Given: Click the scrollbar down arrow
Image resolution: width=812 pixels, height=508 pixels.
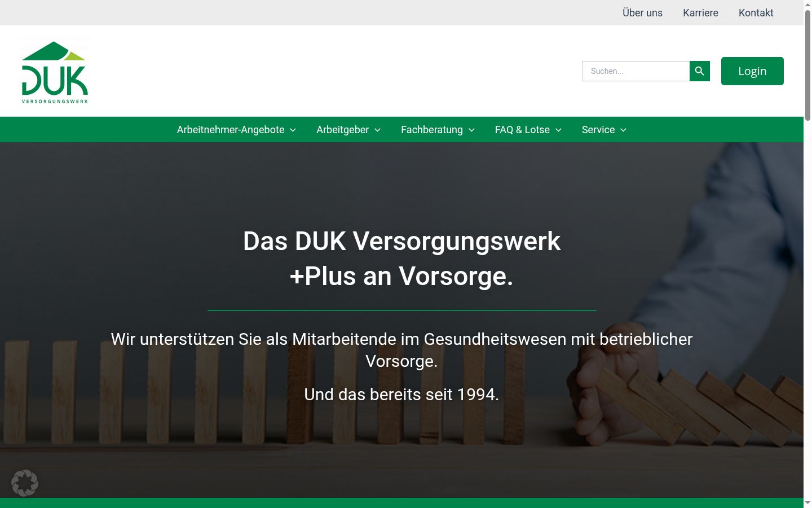Looking at the screenshot, I should [x=807, y=503].
